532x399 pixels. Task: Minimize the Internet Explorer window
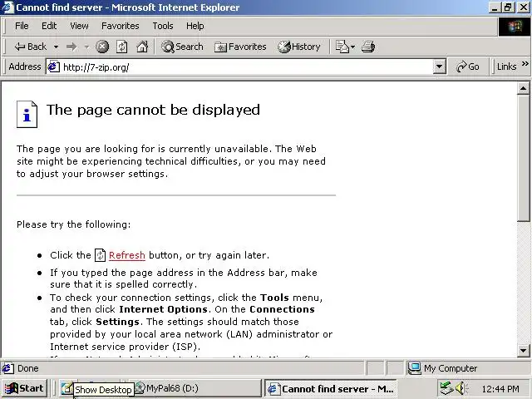[495, 7]
